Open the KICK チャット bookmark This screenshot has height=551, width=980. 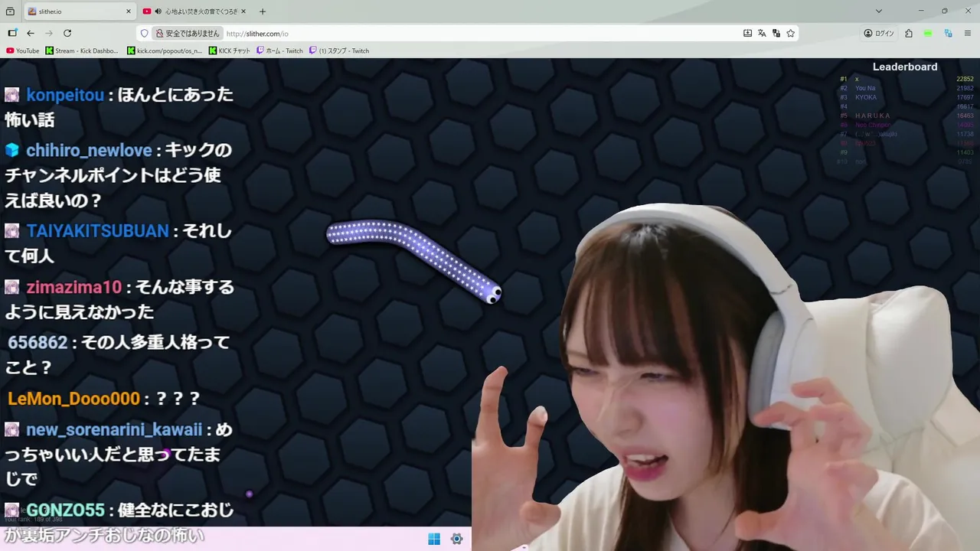click(x=230, y=51)
